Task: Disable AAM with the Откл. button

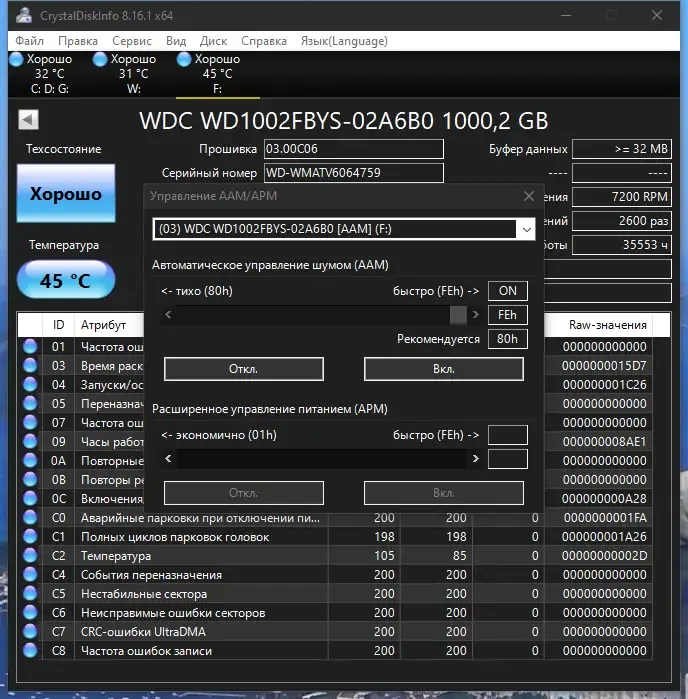Action: pos(244,369)
